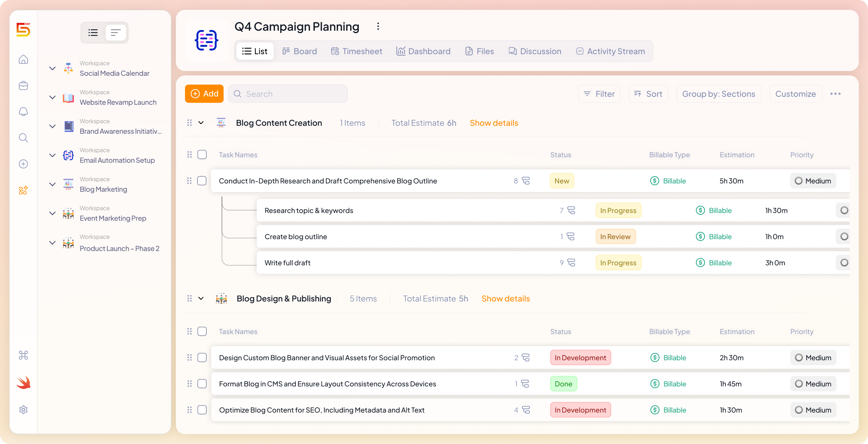Open Group by: Sections dropdown
Viewport: 868px width, 444px height.
click(719, 94)
